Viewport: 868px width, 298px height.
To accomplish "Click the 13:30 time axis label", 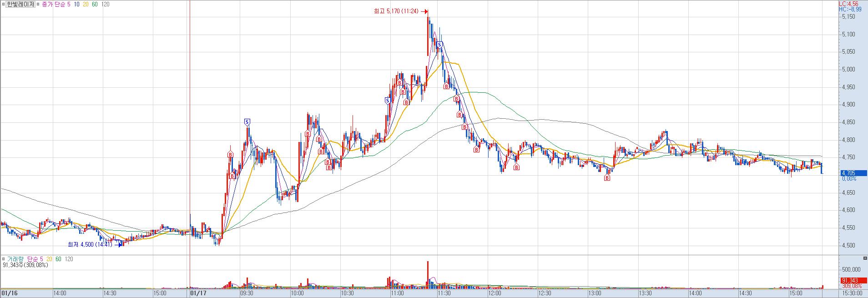I will click(645, 293).
